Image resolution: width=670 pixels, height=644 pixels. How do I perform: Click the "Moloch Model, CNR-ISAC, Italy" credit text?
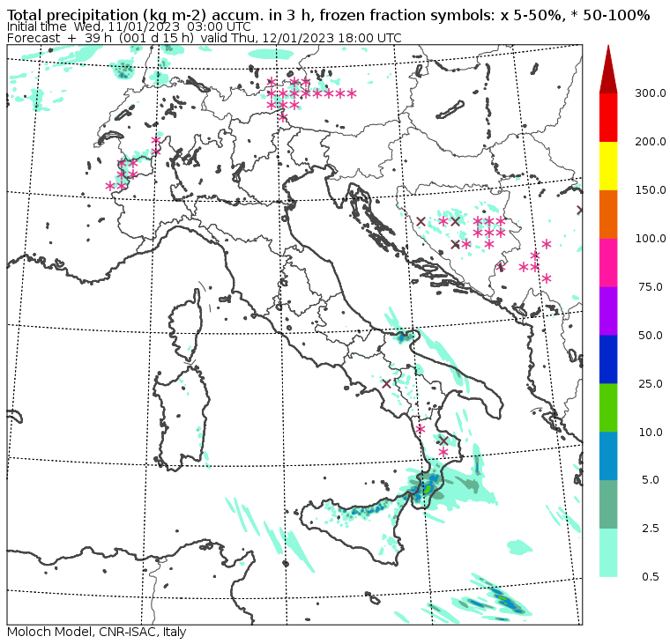pyautogui.click(x=97, y=632)
